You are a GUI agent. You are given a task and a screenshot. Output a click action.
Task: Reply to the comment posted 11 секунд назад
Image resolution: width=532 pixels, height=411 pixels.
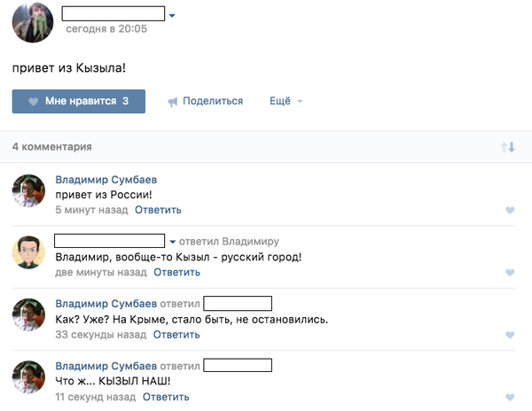pos(166,397)
